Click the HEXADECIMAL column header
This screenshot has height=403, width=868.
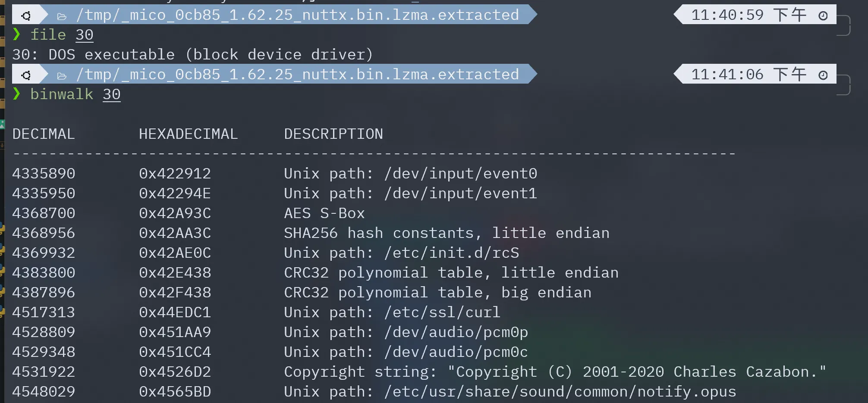(188, 134)
